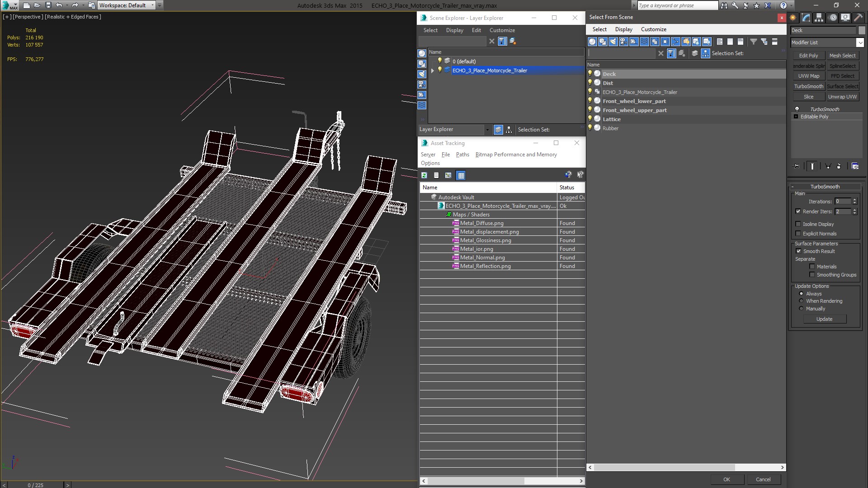Click Save File icon in top toolbar
This screenshot has height=488, width=868.
(x=48, y=5)
